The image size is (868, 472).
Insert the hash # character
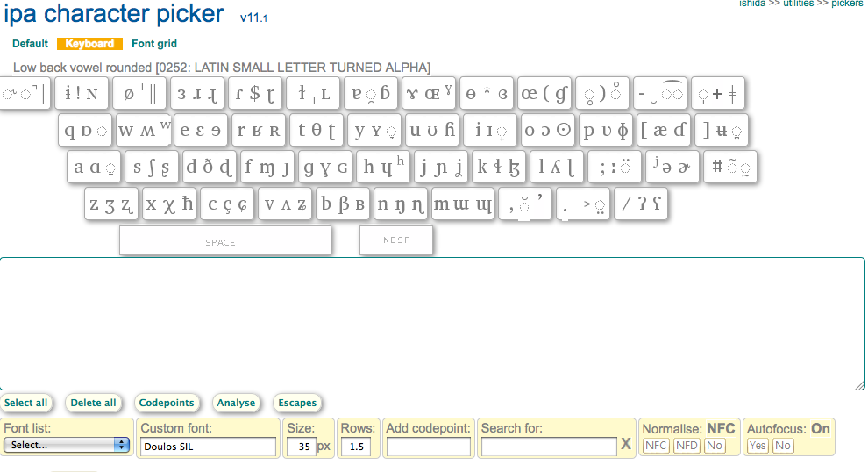pos(717,166)
